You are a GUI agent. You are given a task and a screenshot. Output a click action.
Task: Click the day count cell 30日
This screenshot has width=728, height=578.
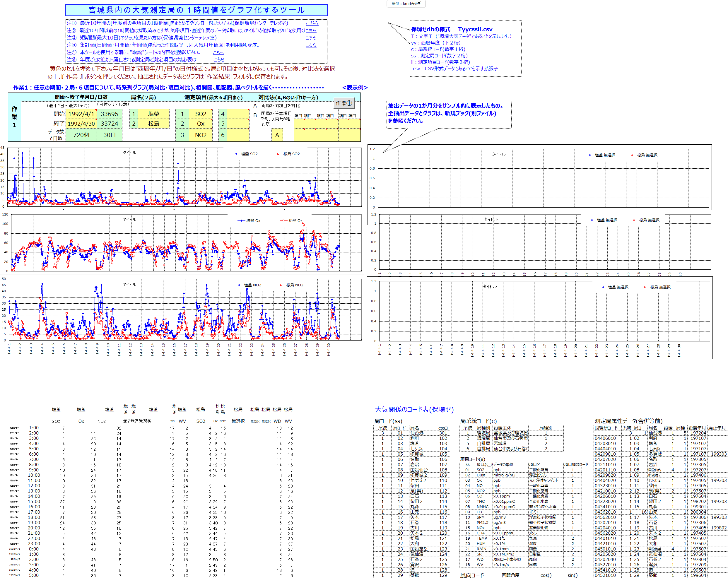110,135
